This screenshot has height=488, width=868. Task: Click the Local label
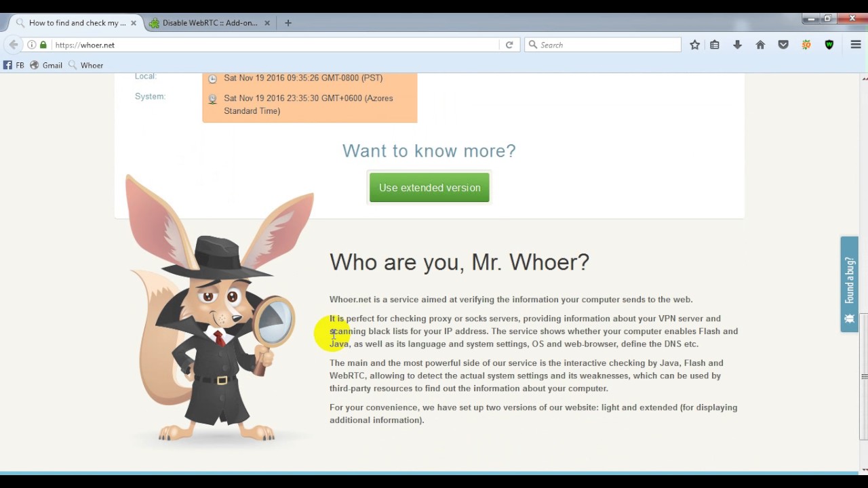(x=145, y=77)
